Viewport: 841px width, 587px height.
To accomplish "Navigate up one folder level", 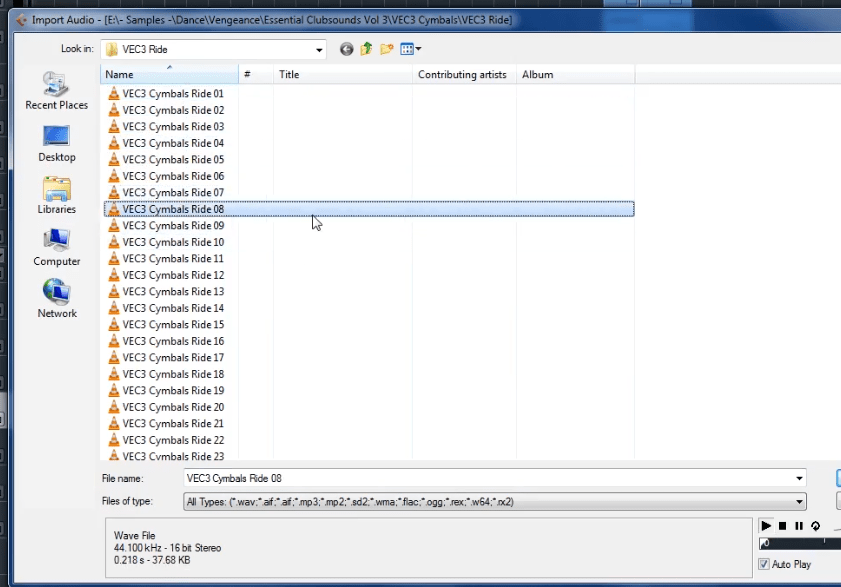I will tap(366, 48).
